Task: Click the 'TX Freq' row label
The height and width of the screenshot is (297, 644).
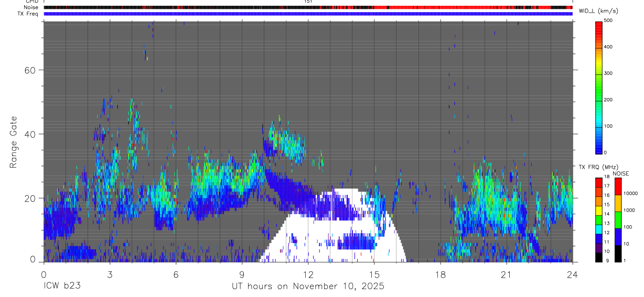Action: point(28,14)
